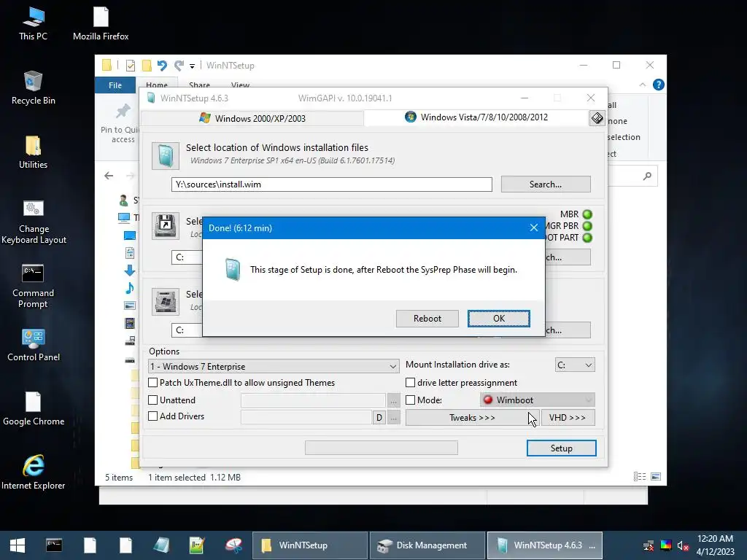Switch to WinNTSetup folder taskbar button

tap(309, 545)
